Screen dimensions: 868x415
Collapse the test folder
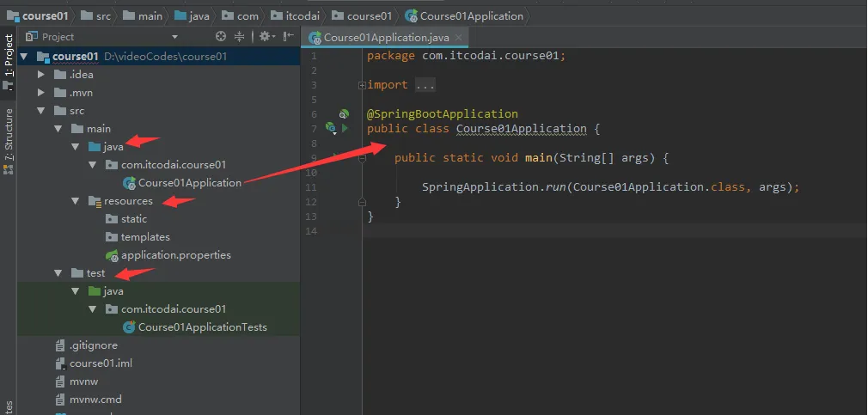58,272
